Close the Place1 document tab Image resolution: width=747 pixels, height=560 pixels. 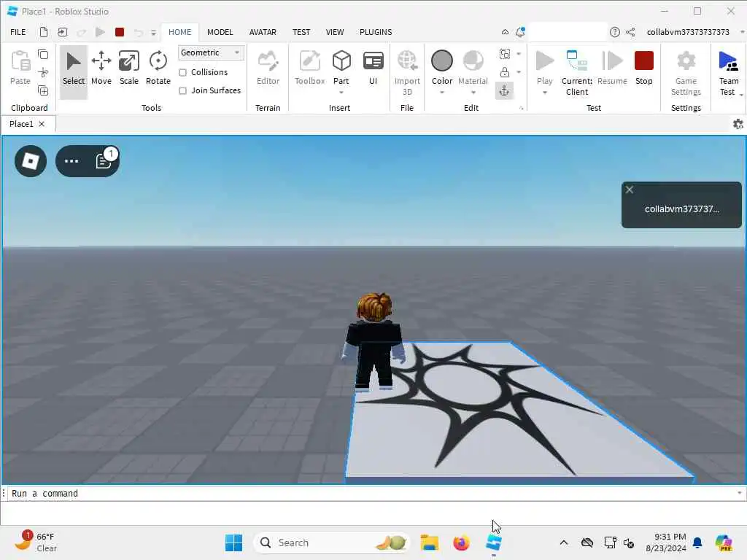pyautogui.click(x=42, y=124)
